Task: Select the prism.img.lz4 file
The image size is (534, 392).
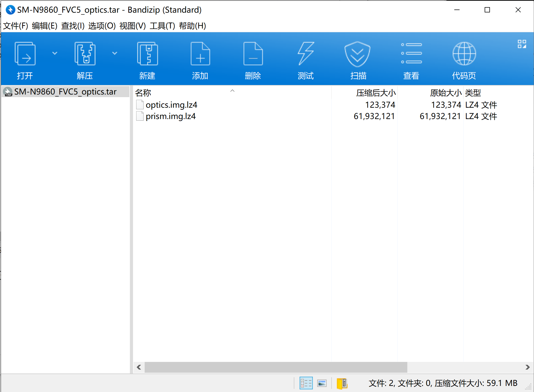Action: [171, 116]
